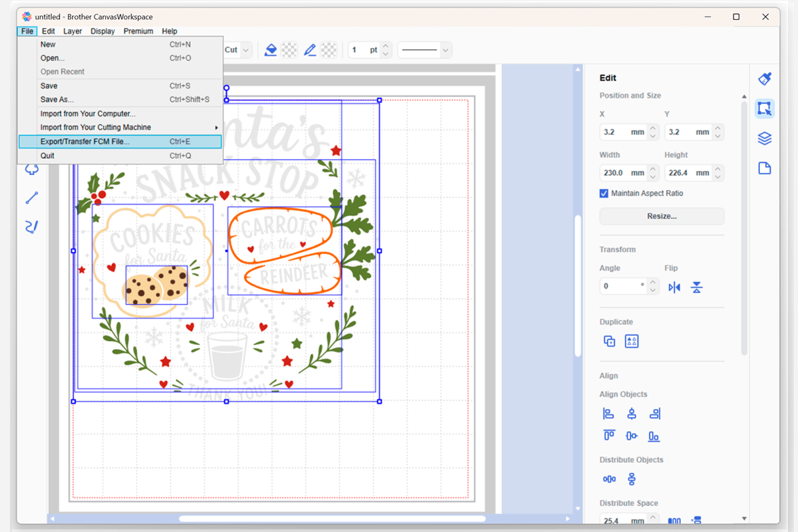798x532 pixels.
Task: Select the straight line path tool
Action: click(x=31, y=198)
